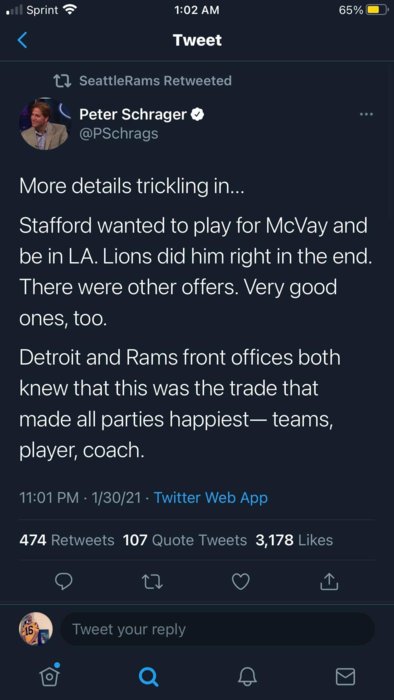
Task: View Peter Schrager's profile picture
Action: coord(44,124)
